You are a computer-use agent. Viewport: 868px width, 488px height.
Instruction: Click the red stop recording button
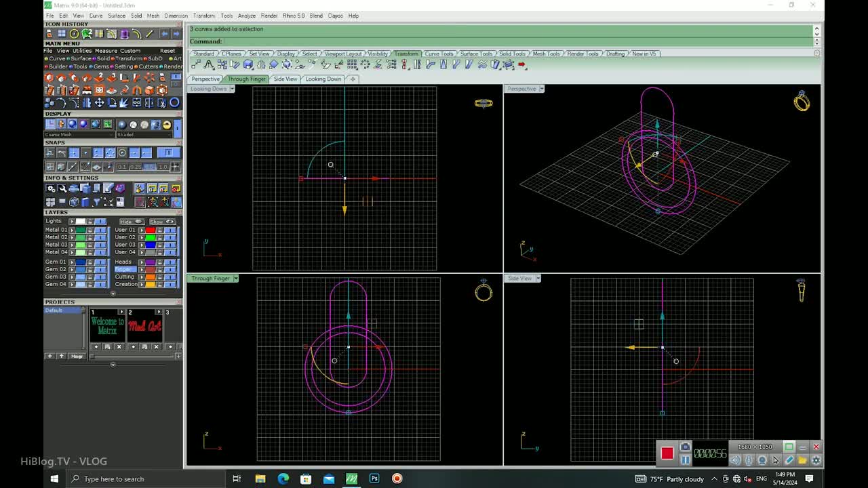[667, 453]
